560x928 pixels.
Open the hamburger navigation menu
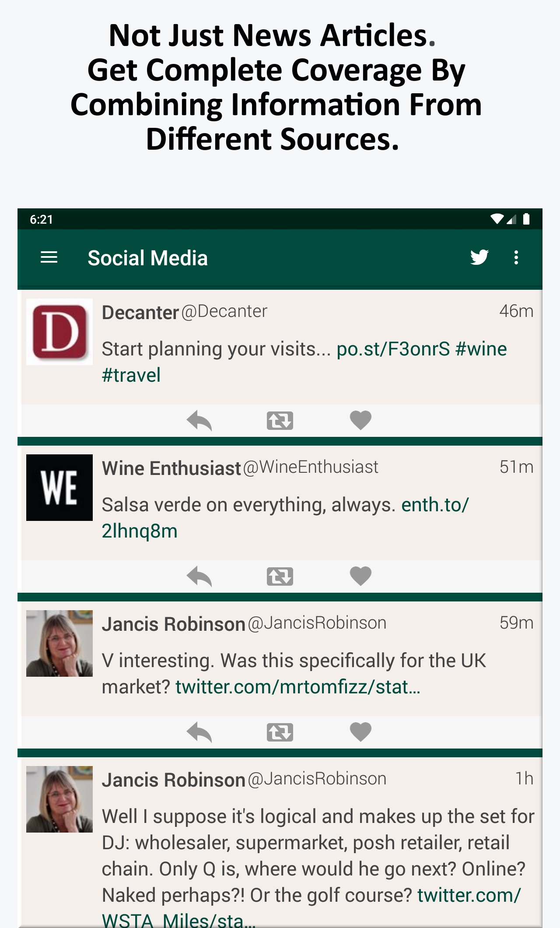point(49,257)
